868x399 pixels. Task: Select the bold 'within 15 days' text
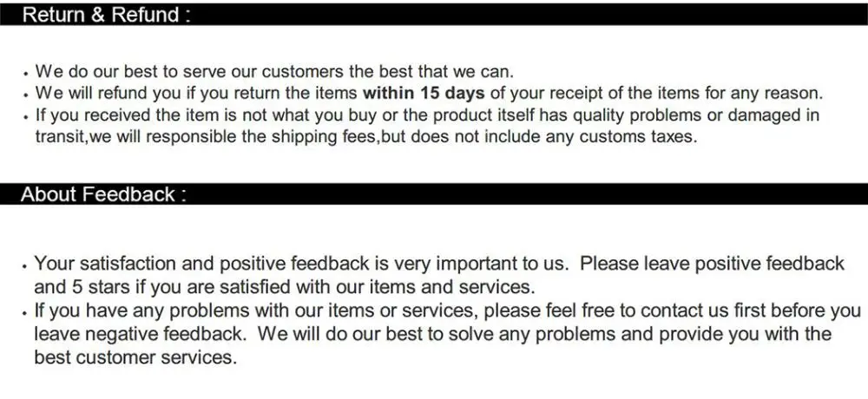(x=424, y=93)
